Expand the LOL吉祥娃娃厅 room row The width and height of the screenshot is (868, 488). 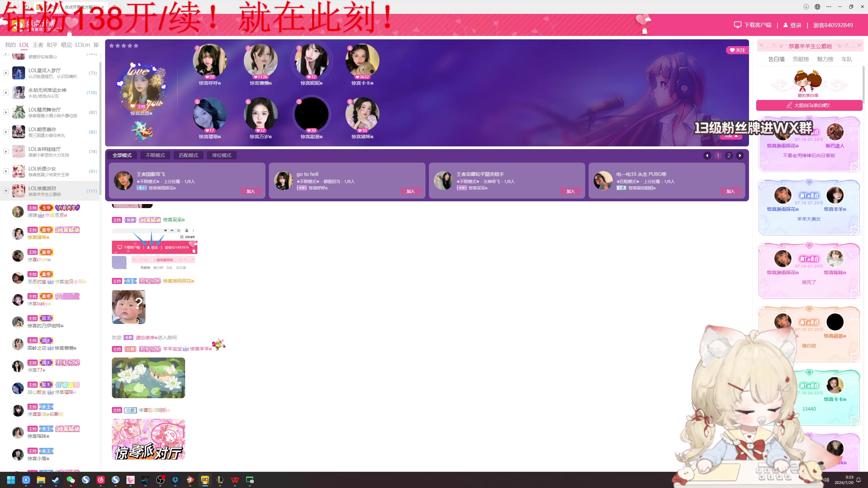(6, 151)
